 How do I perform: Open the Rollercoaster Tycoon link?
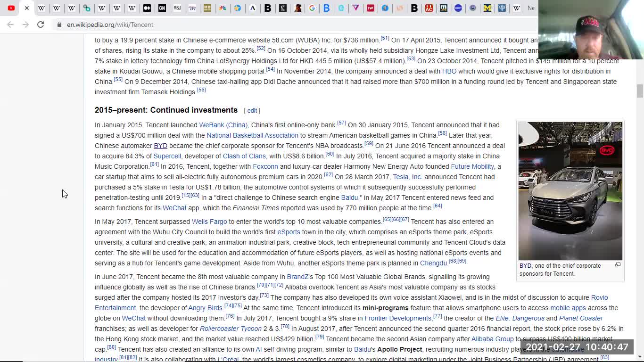click(x=231, y=329)
